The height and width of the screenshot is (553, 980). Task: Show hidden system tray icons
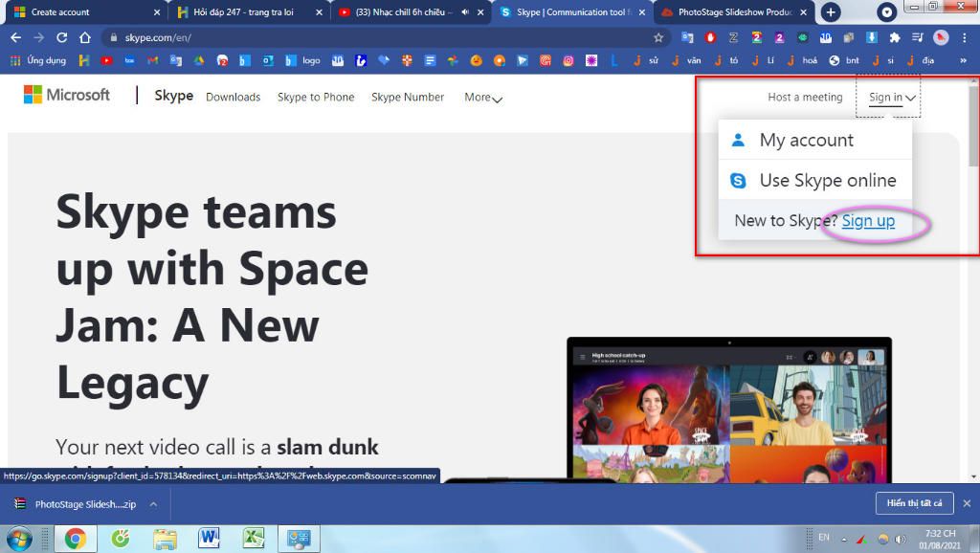844,539
